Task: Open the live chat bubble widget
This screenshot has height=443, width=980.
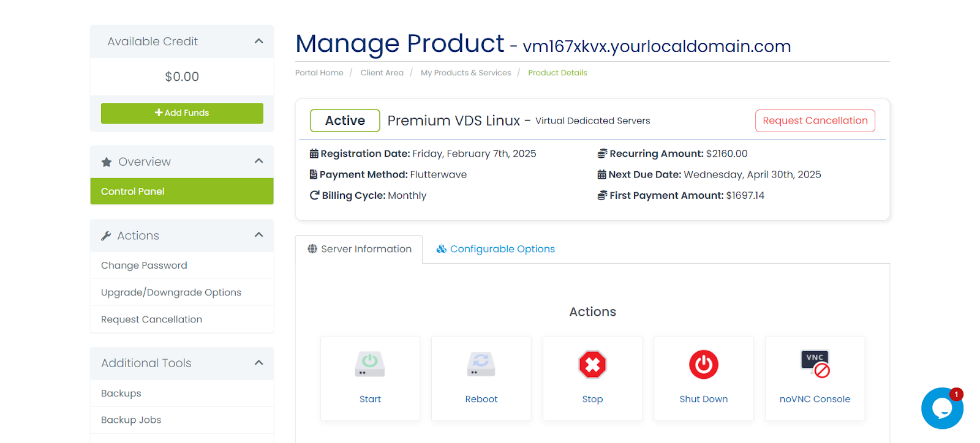Action: coord(943,408)
